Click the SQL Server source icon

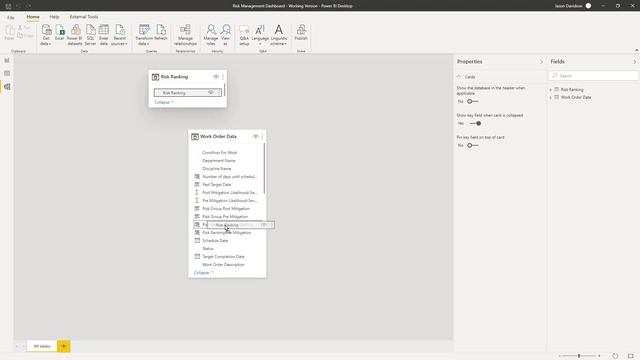(90, 35)
